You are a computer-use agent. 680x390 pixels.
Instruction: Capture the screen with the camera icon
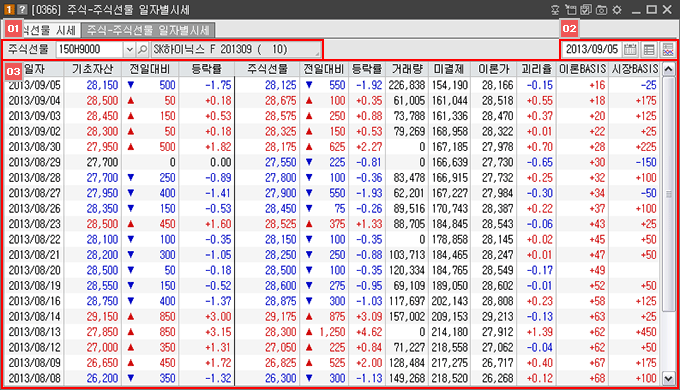pos(602,10)
